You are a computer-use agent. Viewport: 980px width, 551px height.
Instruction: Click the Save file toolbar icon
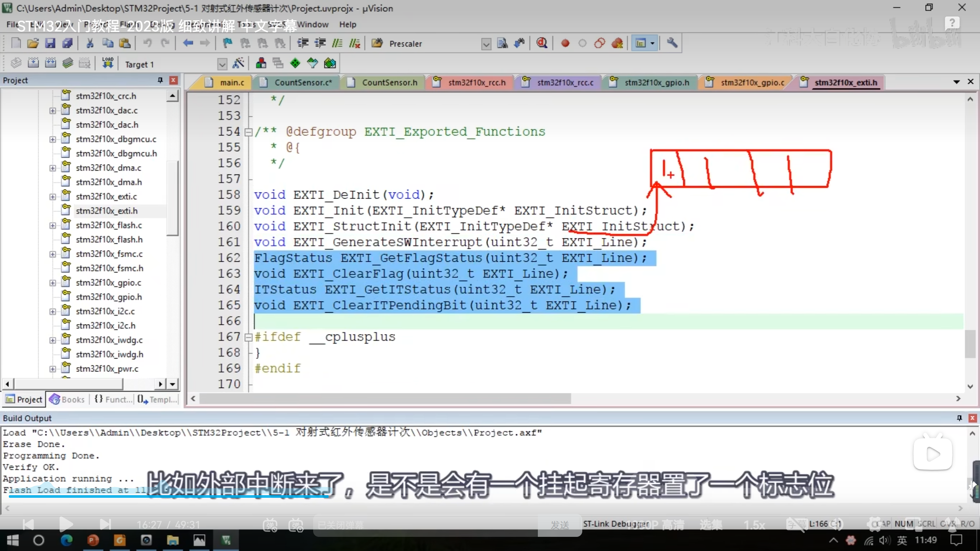(x=50, y=43)
